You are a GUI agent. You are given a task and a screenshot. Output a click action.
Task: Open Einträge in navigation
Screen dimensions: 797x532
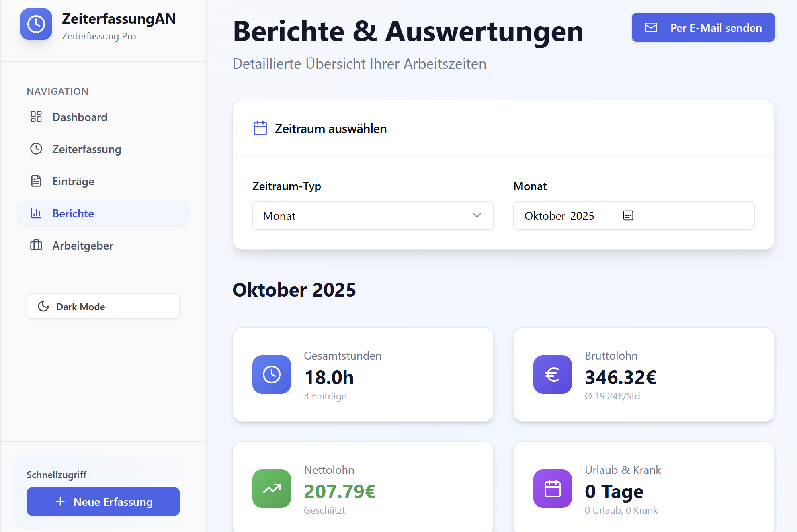pos(103,181)
